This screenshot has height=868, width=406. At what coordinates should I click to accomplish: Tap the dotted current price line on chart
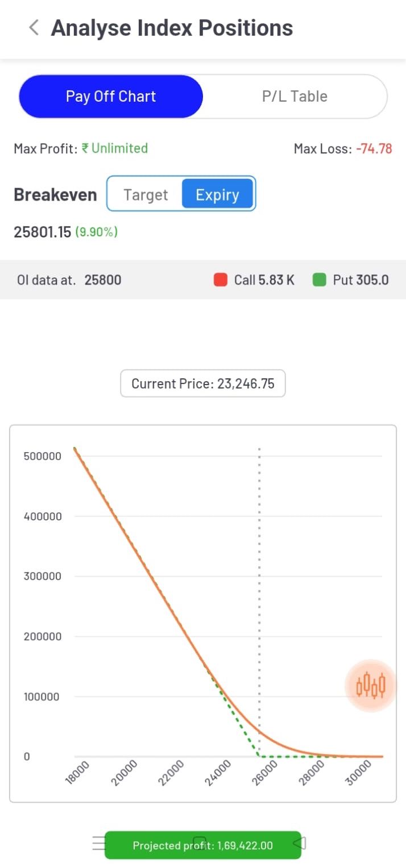click(x=259, y=602)
